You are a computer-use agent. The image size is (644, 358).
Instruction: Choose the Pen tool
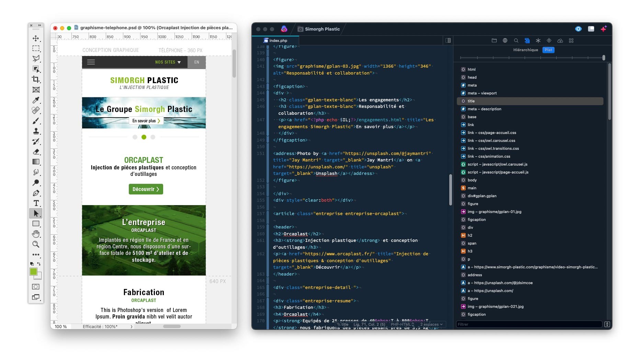[x=36, y=193]
